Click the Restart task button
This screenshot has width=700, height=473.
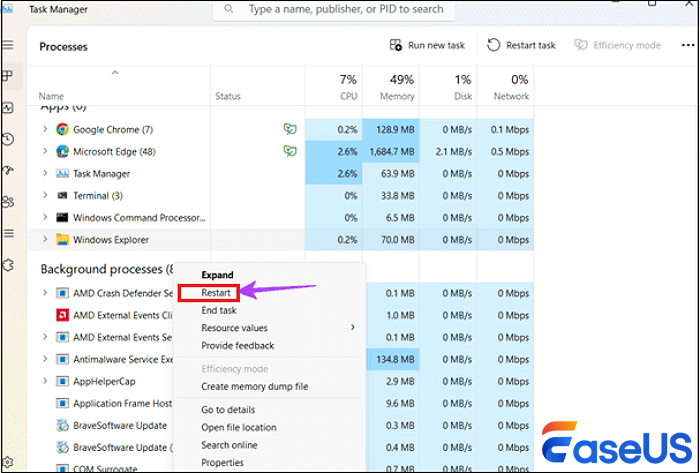click(521, 45)
